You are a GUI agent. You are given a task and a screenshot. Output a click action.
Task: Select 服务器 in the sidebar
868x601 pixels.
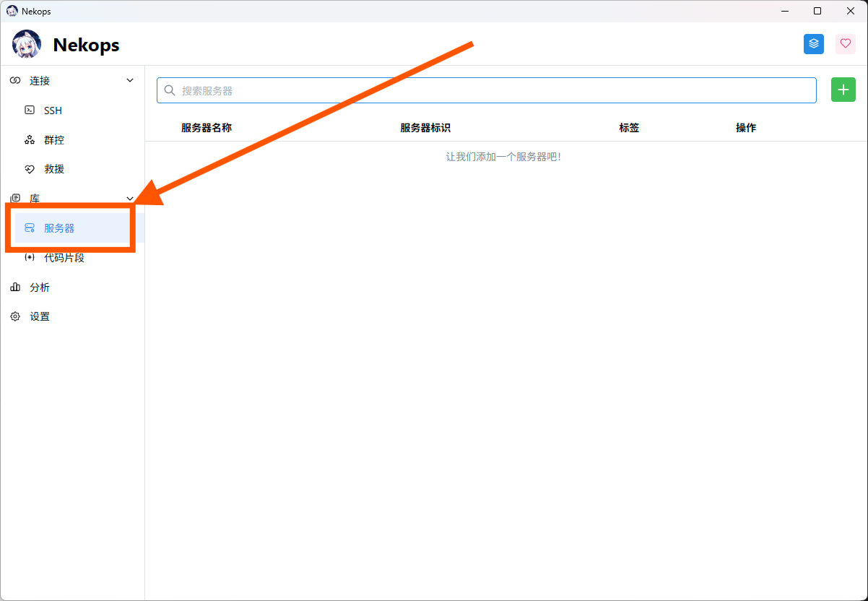59,228
